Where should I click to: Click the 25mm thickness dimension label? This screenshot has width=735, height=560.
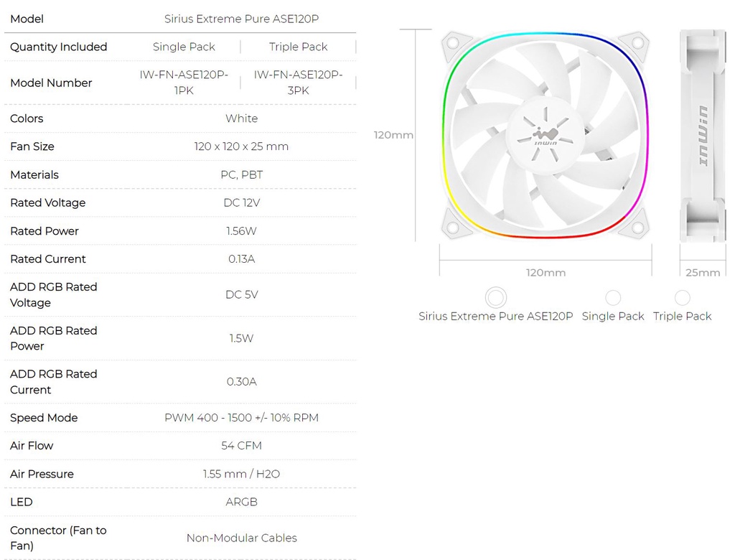[x=701, y=273]
